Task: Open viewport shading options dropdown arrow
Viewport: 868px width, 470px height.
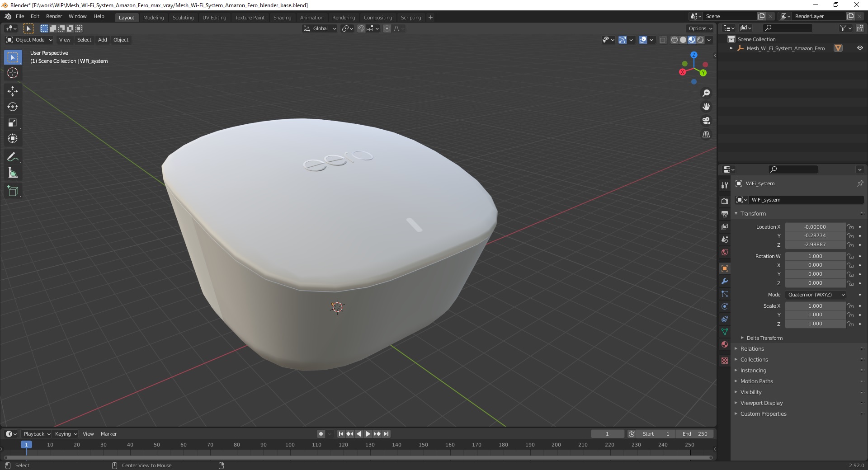Action: [x=709, y=40]
